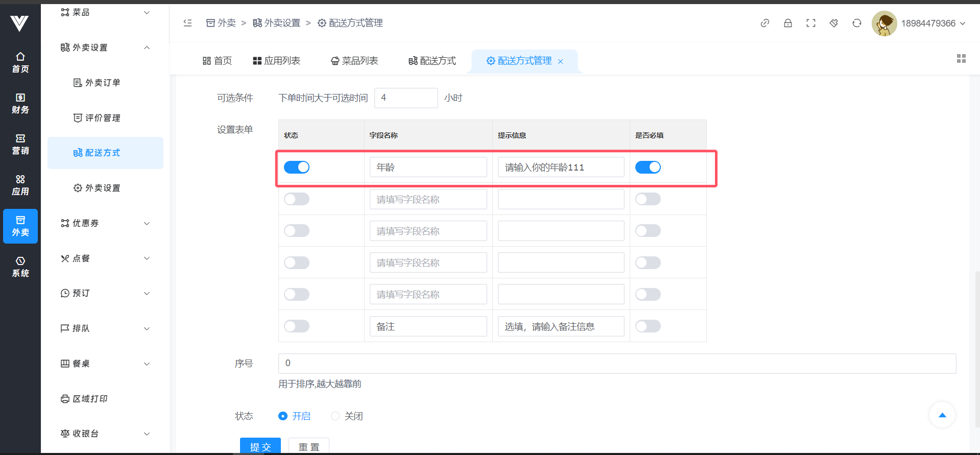
Task: Toggle fullscreen mode icon
Action: pyautogui.click(x=810, y=23)
